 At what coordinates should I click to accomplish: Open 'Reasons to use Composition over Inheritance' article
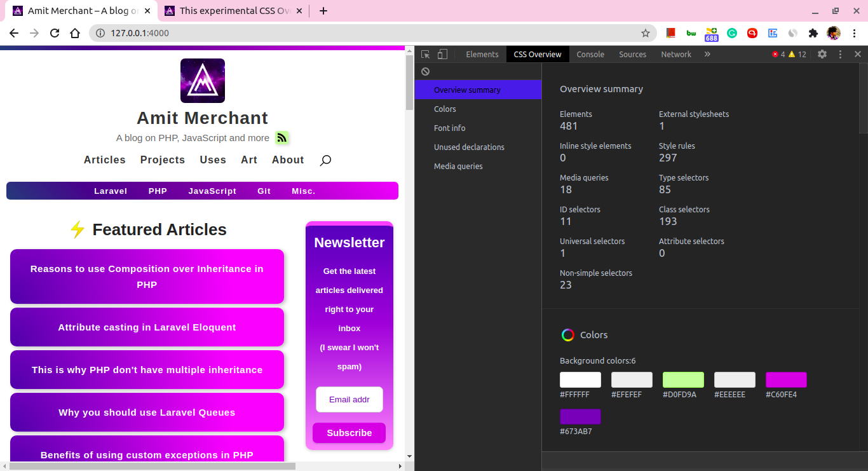click(x=147, y=276)
